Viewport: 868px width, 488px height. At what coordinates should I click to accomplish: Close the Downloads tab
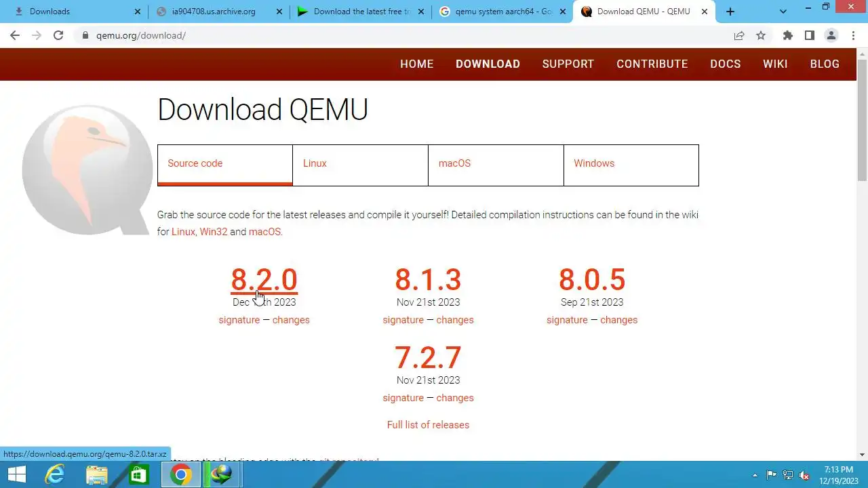coord(138,12)
